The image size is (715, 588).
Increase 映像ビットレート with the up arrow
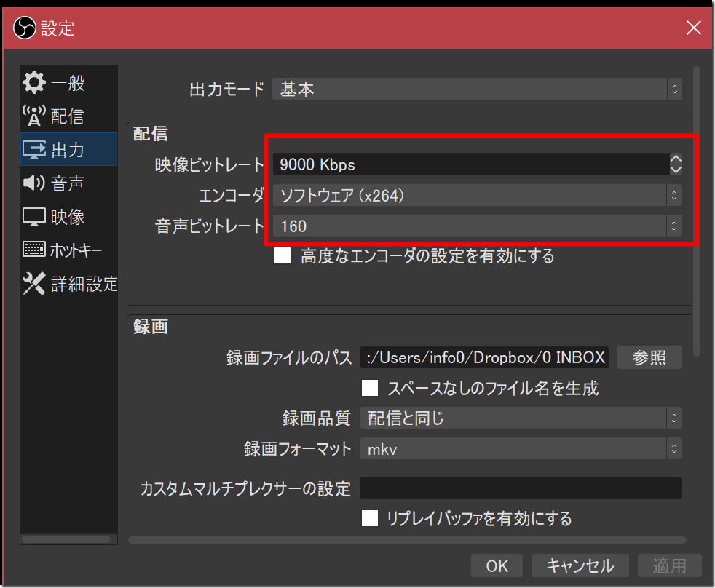[x=676, y=159]
